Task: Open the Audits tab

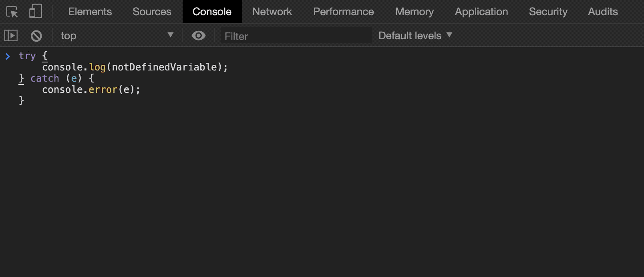Action: pos(603,12)
